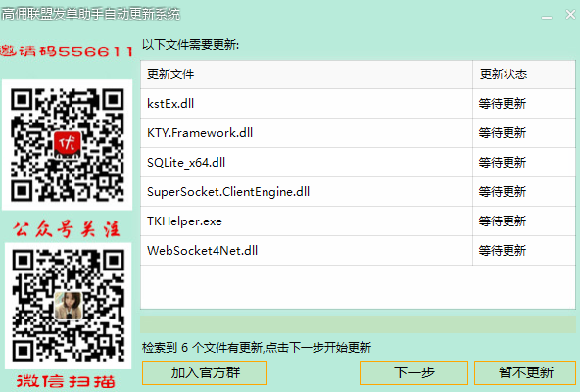Click the 下一步 button to start updating
Screen dimensions: 580x392
(413, 372)
